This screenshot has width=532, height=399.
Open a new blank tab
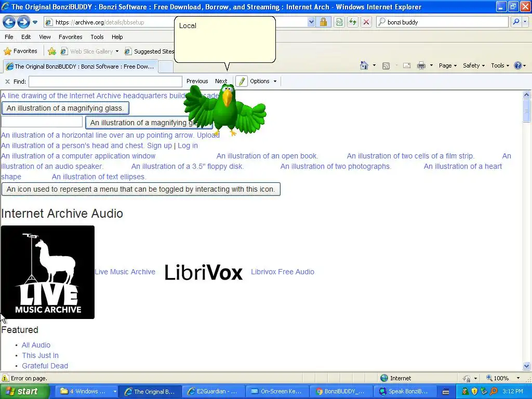pos(166,67)
